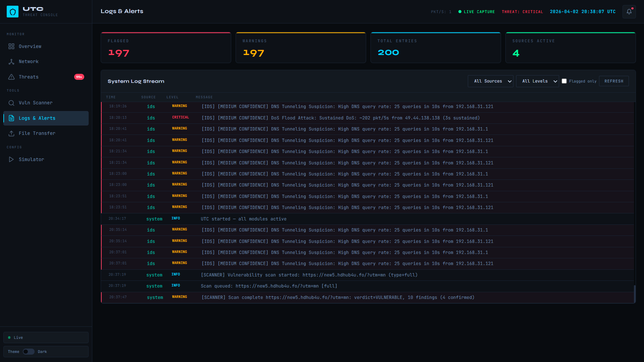644x362 pixels.
Task: Enable the Flagged only checkbox
Action: coord(564,81)
